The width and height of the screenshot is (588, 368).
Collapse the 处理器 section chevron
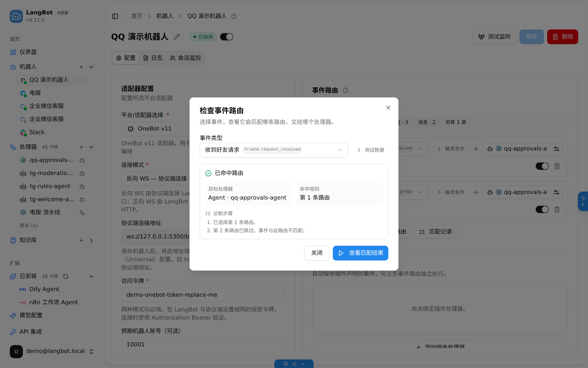coord(91,147)
